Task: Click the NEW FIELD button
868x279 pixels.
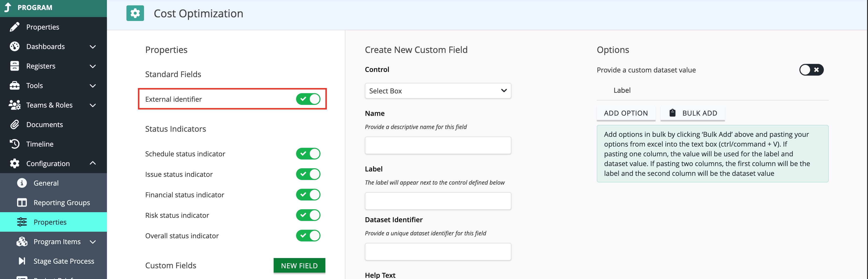Action: click(x=299, y=266)
